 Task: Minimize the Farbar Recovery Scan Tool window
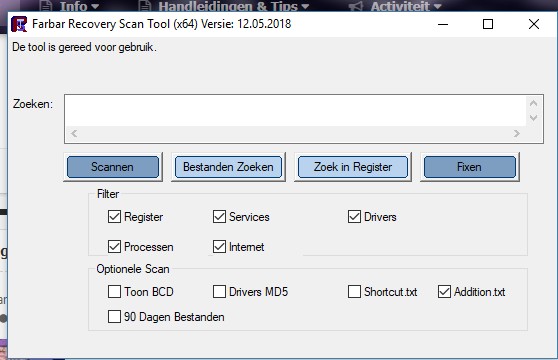point(443,24)
